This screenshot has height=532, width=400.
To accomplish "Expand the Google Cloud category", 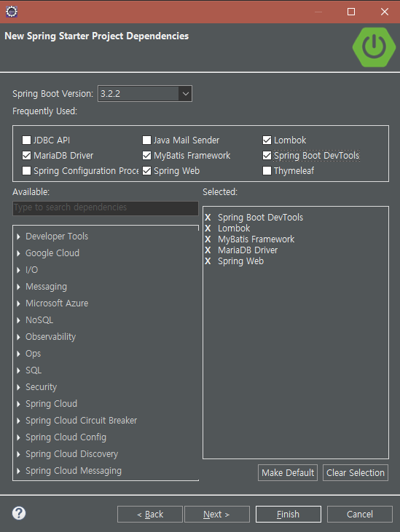I will click(x=18, y=253).
